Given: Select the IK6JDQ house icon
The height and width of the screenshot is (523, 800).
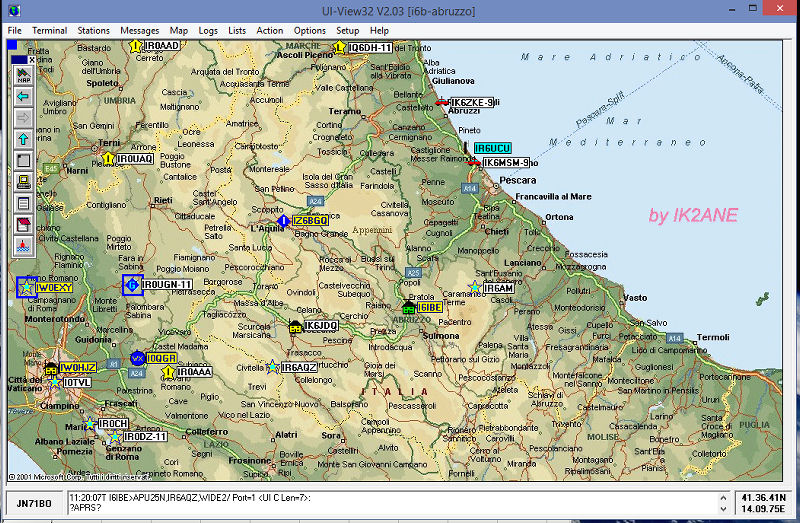Looking at the screenshot, I should pos(295,327).
